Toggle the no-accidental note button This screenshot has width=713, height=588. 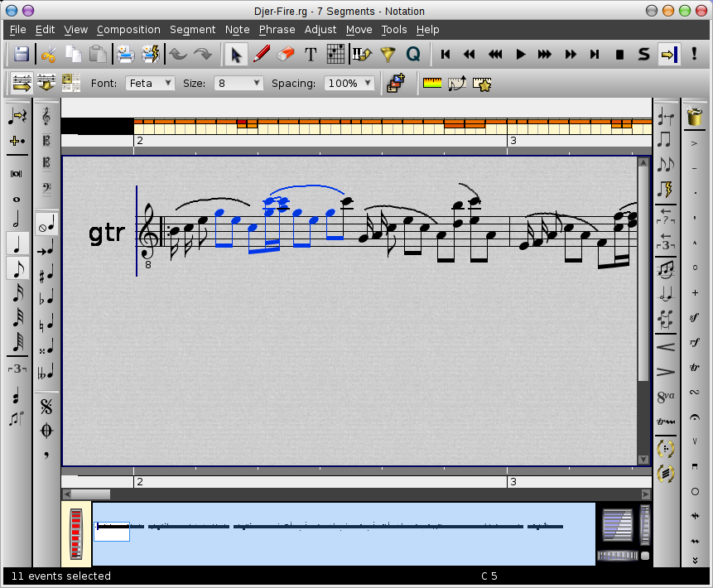[46, 224]
